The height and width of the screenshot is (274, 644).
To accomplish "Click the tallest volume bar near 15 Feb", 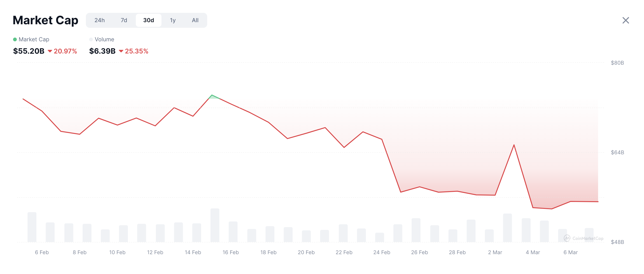I will [215, 225].
